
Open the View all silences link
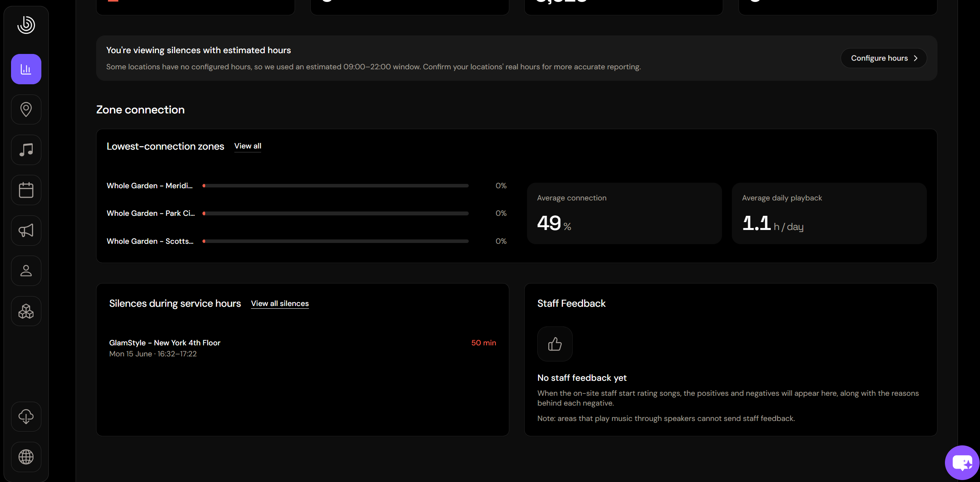tap(280, 304)
